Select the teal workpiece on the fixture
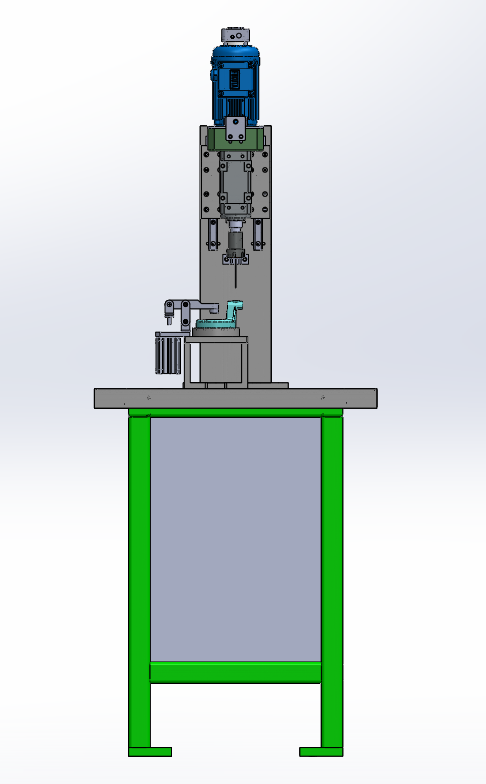This screenshot has height=784, width=486. pyautogui.click(x=220, y=317)
